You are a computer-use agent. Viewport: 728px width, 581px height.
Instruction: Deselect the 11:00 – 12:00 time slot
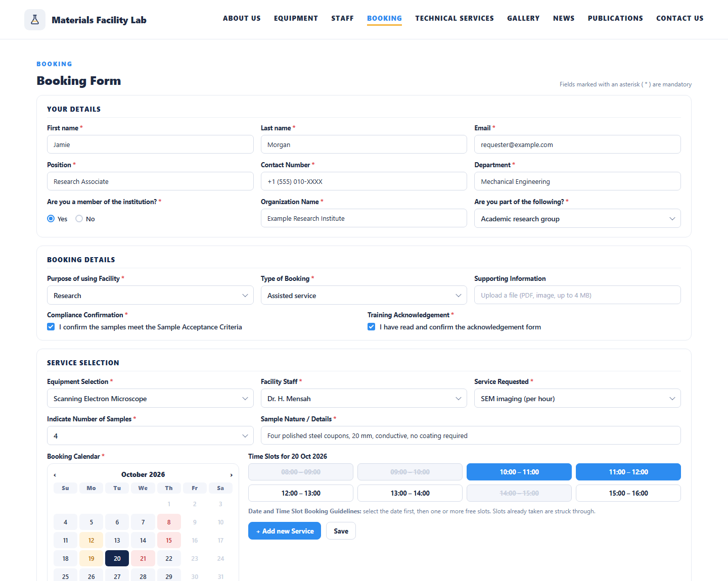point(628,472)
